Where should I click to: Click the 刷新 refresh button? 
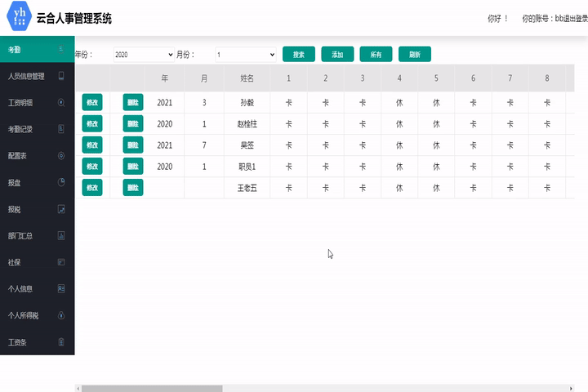[414, 55]
